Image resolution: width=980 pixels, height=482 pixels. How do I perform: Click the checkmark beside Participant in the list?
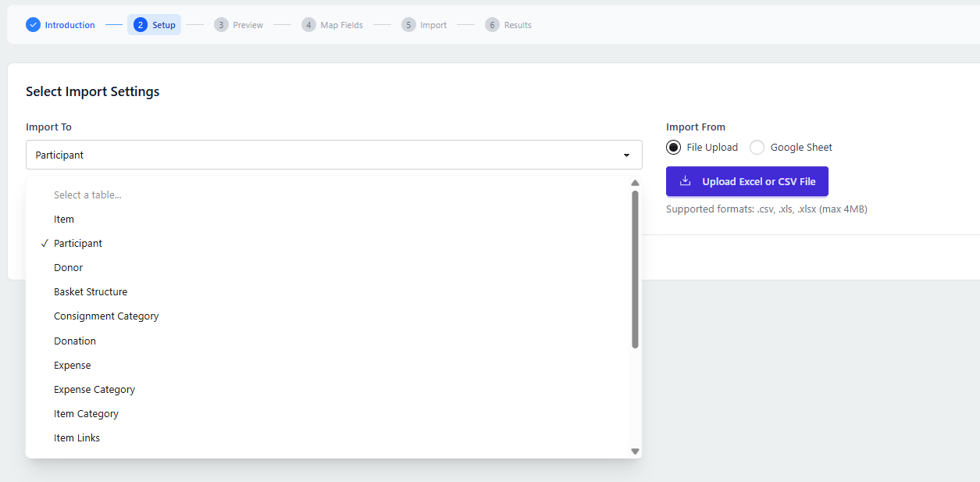(x=45, y=243)
